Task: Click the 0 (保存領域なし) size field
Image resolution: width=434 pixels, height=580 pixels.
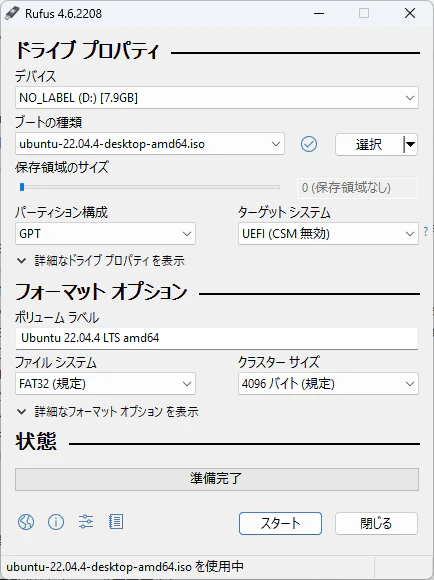Action: [357, 188]
